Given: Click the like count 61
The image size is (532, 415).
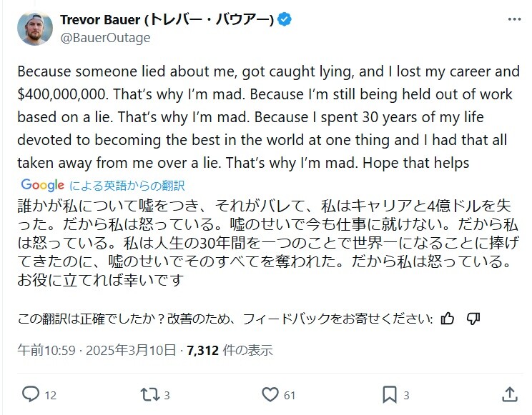Looking at the screenshot, I should point(290,394).
